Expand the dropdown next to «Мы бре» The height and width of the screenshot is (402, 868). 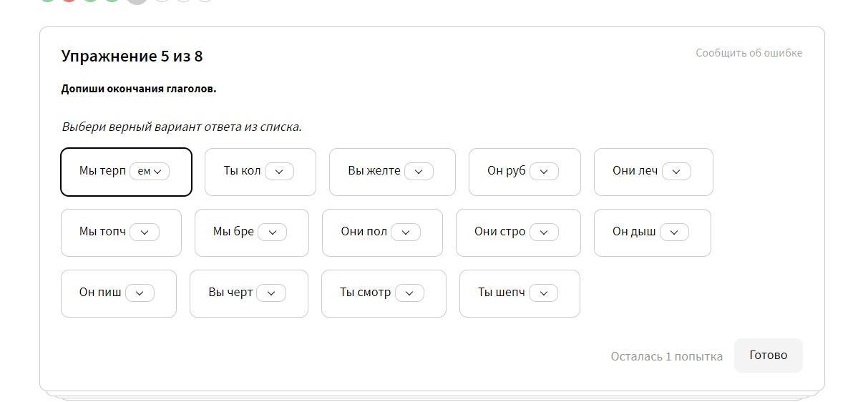click(x=272, y=232)
